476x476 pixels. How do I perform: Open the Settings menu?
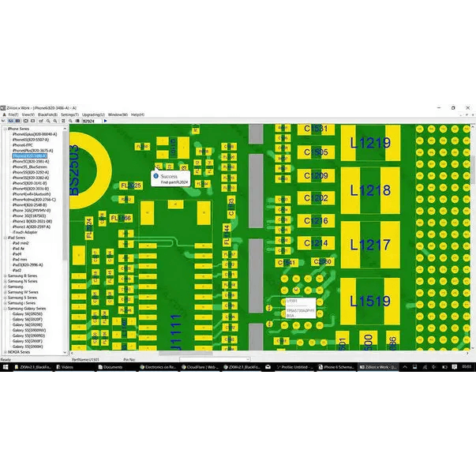69,114
